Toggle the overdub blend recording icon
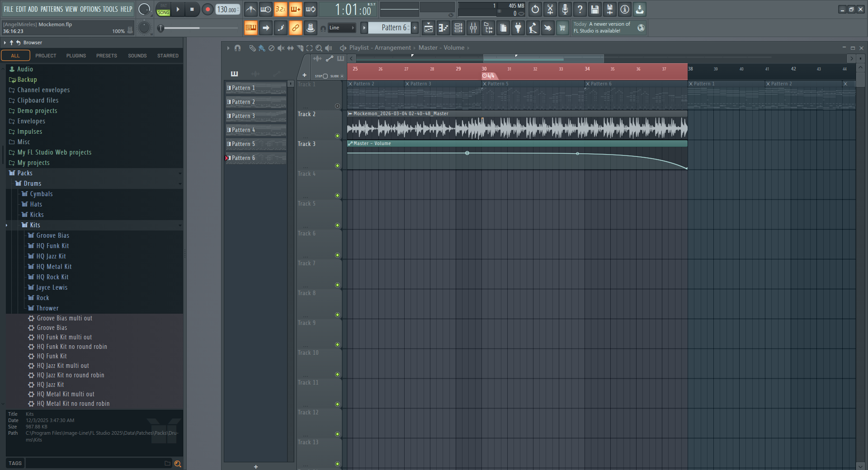This screenshot has width=868, height=470. 296,9
